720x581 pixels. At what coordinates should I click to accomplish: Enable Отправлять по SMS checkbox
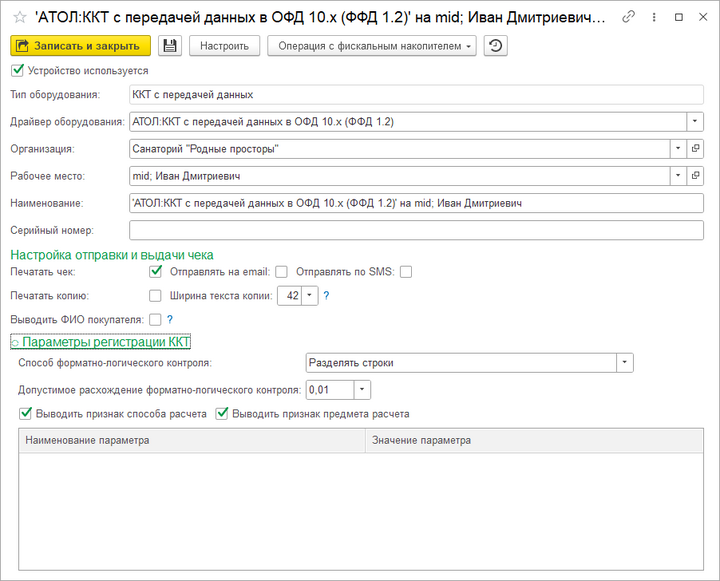pyautogui.click(x=406, y=272)
